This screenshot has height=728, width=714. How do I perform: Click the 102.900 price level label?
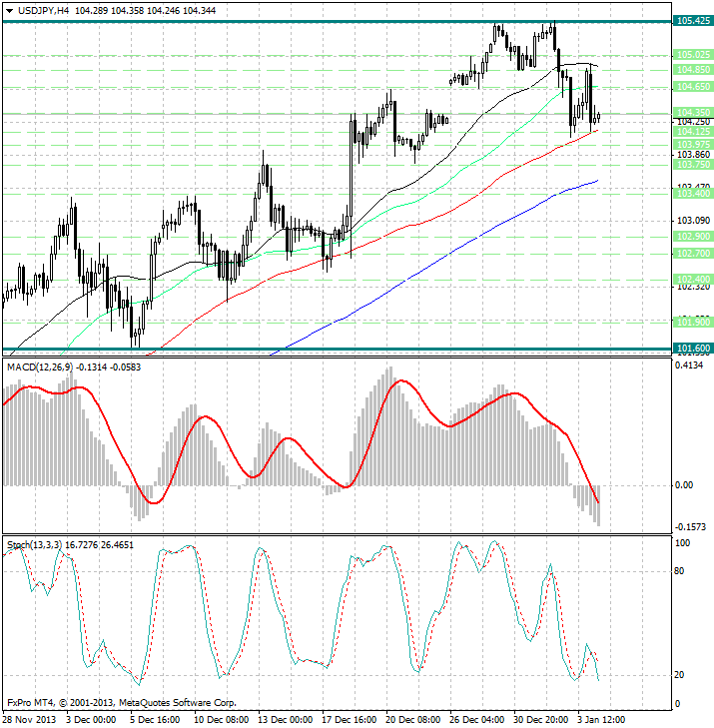pos(693,237)
